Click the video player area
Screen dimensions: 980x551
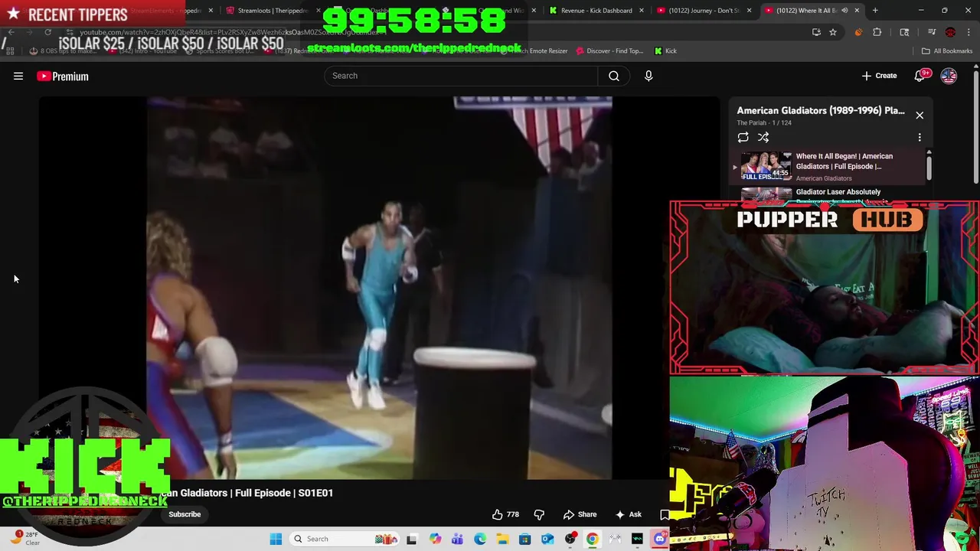[379, 288]
